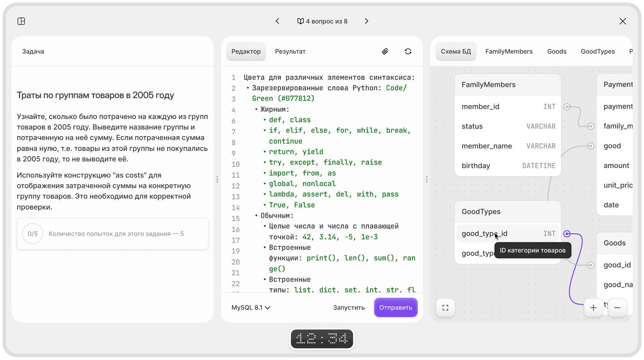Open the MySQL 8.1 version dropdown

[x=251, y=308]
